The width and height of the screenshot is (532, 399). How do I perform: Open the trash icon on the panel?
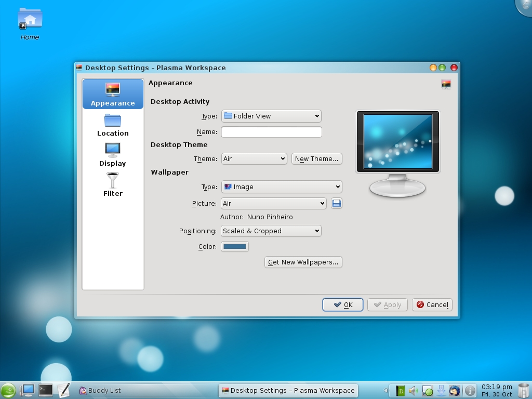(x=524, y=391)
